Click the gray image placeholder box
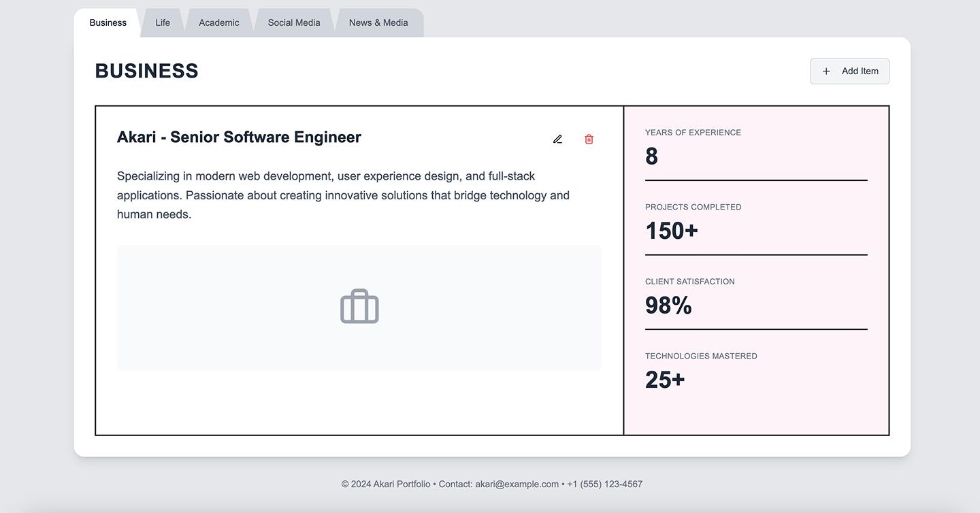The image size is (980, 513). tap(359, 308)
